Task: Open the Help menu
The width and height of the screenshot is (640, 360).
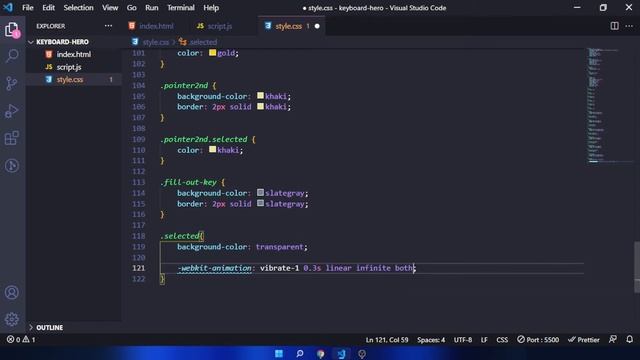Action: click(x=211, y=8)
